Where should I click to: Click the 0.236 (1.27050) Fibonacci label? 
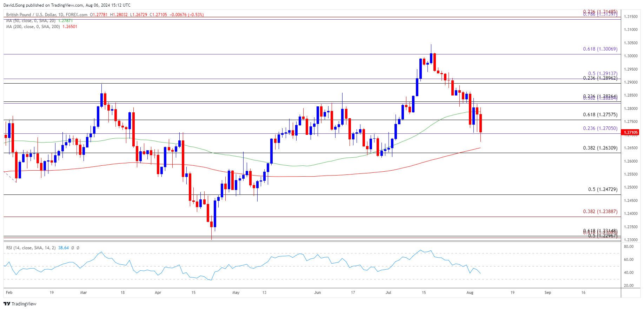point(600,128)
